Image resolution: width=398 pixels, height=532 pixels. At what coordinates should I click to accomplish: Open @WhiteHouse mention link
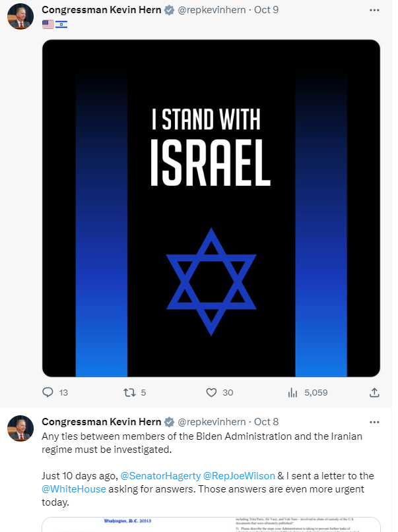point(72,488)
